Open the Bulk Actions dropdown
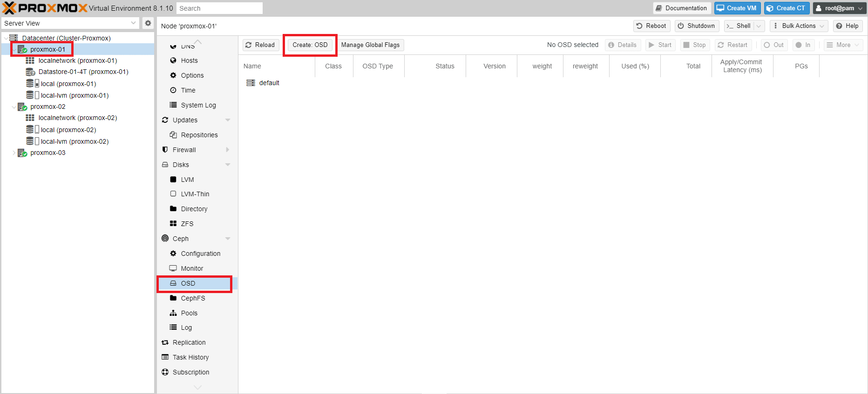This screenshot has width=868, height=394. 799,26
